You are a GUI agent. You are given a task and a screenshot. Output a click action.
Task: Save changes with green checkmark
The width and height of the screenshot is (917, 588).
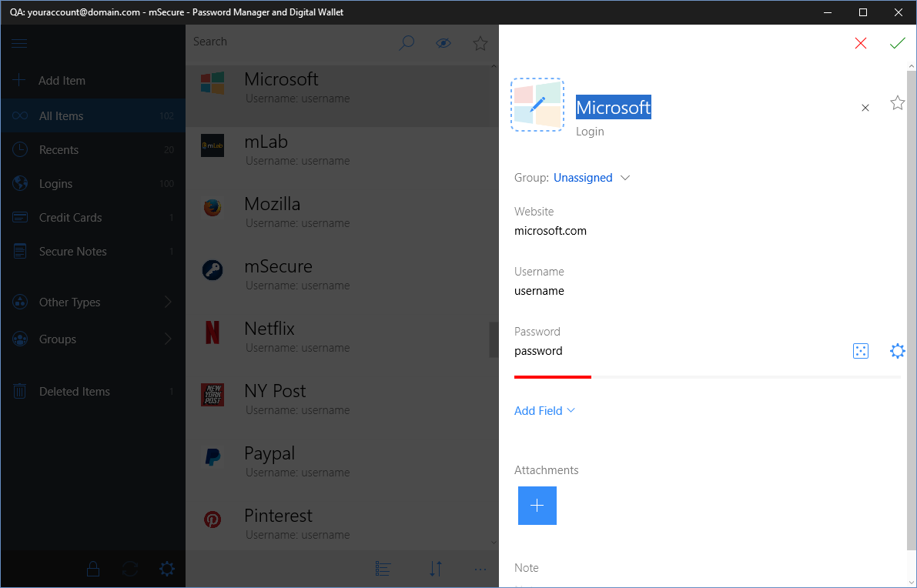pos(897,43)
